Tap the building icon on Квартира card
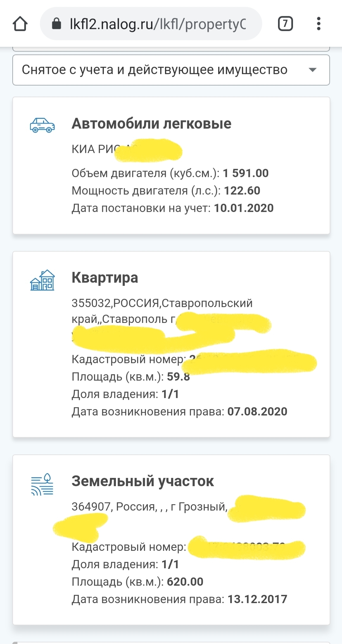342x644 pixels. 42,280
